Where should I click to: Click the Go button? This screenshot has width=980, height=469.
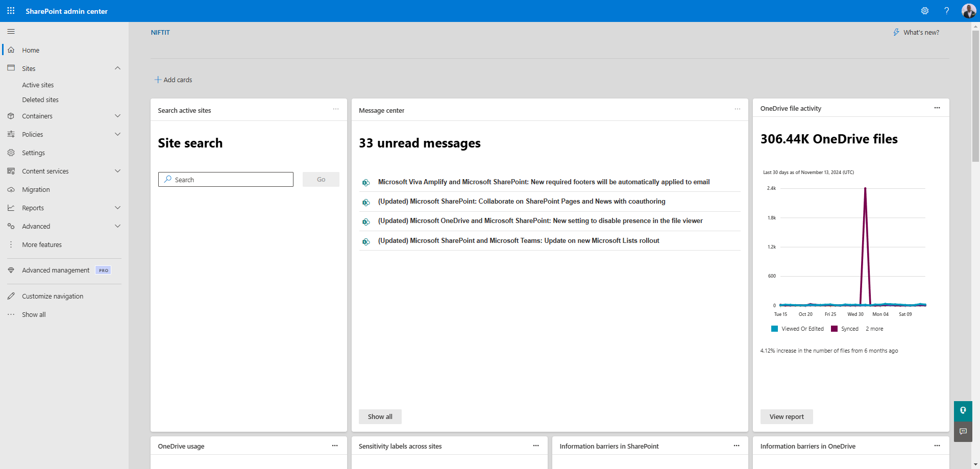pos(321,179)
